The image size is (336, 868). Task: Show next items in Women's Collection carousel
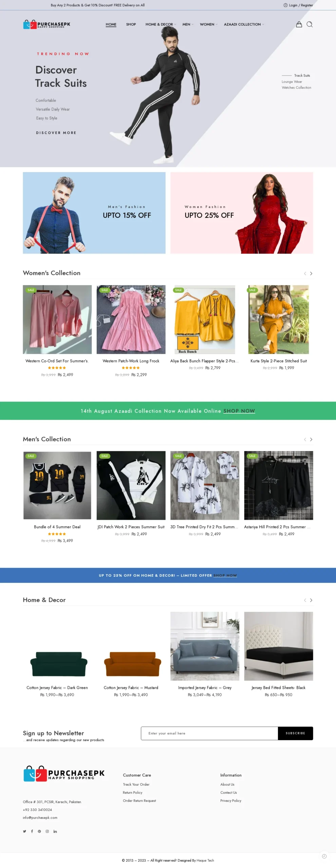tap(311, 273)
